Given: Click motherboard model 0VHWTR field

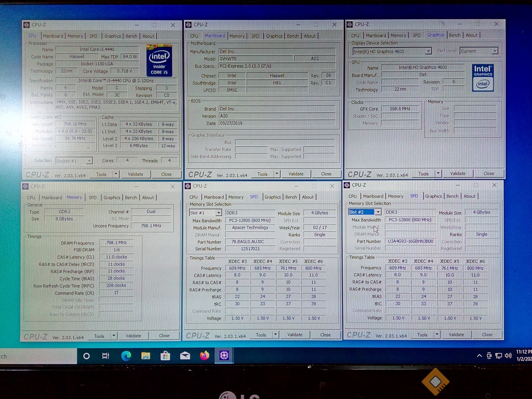Looking at the screenshot, I should coord(256,59).
